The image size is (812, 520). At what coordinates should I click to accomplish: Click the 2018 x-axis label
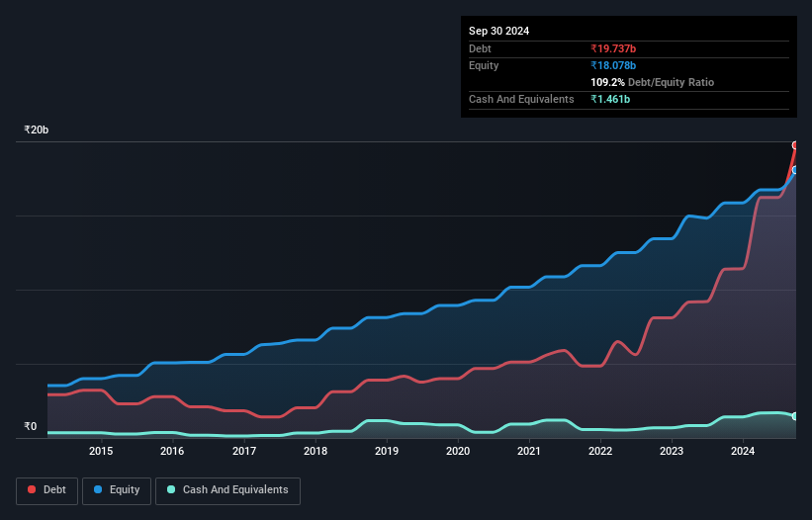tap(316, 451)
